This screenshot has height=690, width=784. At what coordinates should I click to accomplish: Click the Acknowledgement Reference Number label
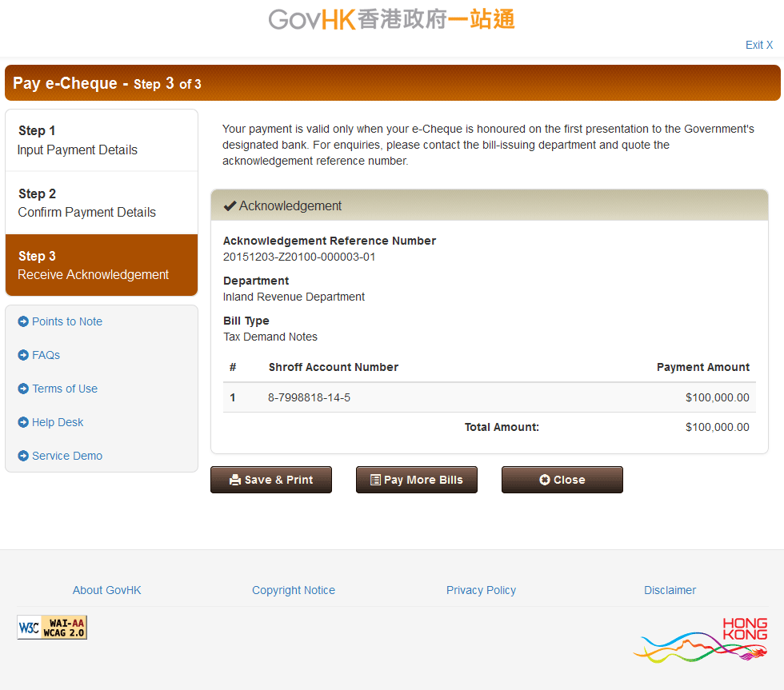coord(330,241)
